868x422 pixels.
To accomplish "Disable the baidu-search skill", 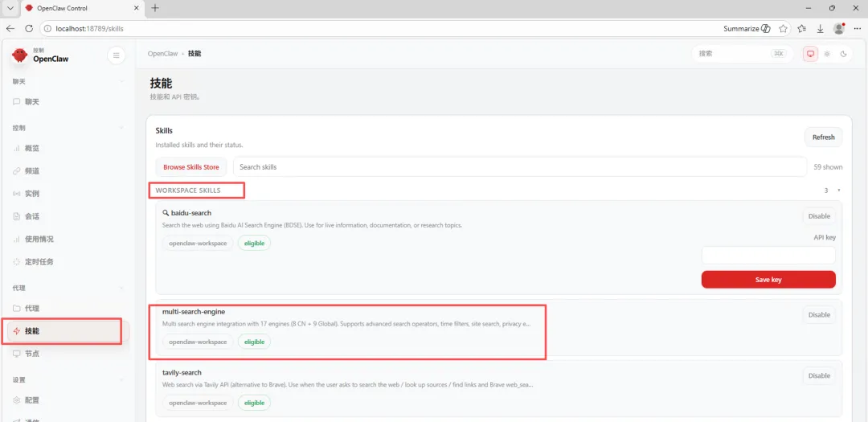I will [819, 216].
